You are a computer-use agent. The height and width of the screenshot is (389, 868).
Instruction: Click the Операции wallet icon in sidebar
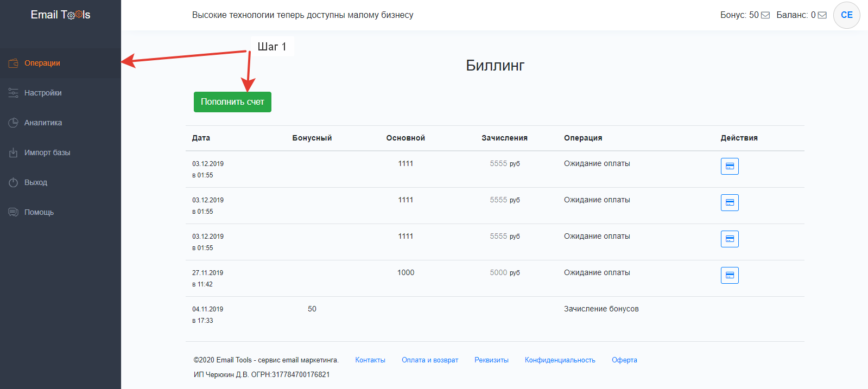(x=14, y=63)
